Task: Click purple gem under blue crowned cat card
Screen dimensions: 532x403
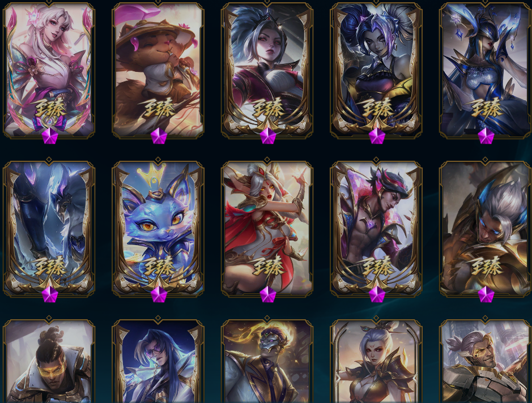Action: click(159, 294)
